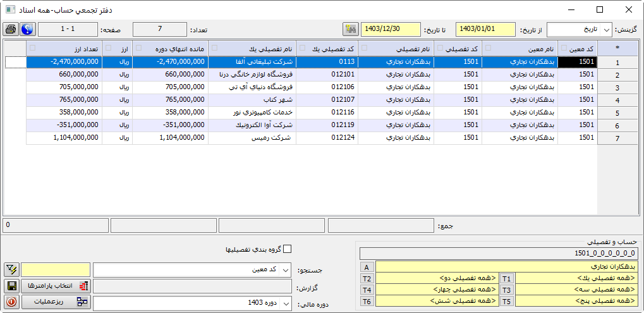
Task: Select row number 2 header
Action: [617, 75]
